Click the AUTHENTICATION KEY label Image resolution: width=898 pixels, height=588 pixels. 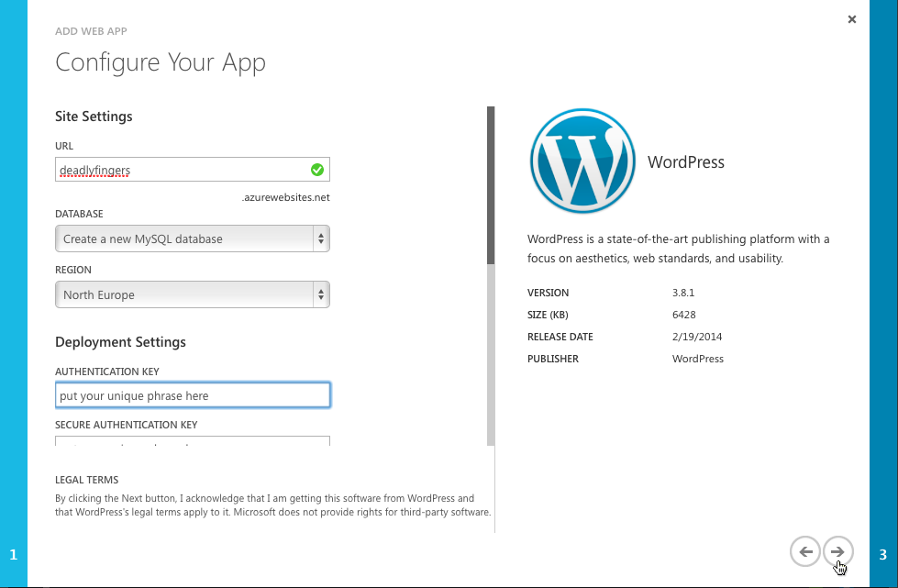tap(107, 372)
